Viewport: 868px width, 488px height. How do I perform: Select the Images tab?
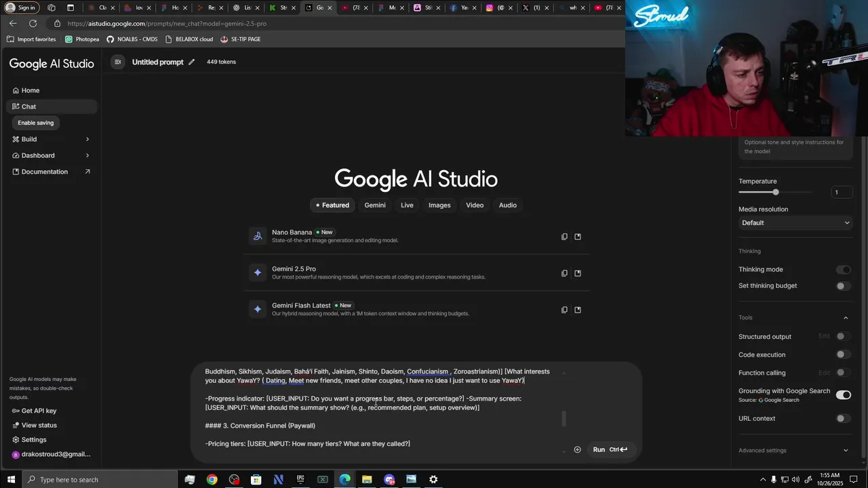[x=439, y=205]
